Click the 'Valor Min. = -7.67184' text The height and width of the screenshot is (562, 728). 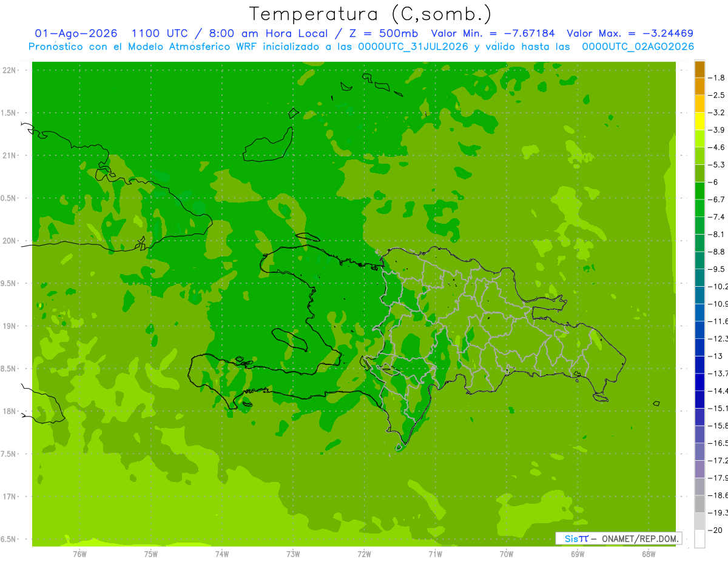click(494, 33)
